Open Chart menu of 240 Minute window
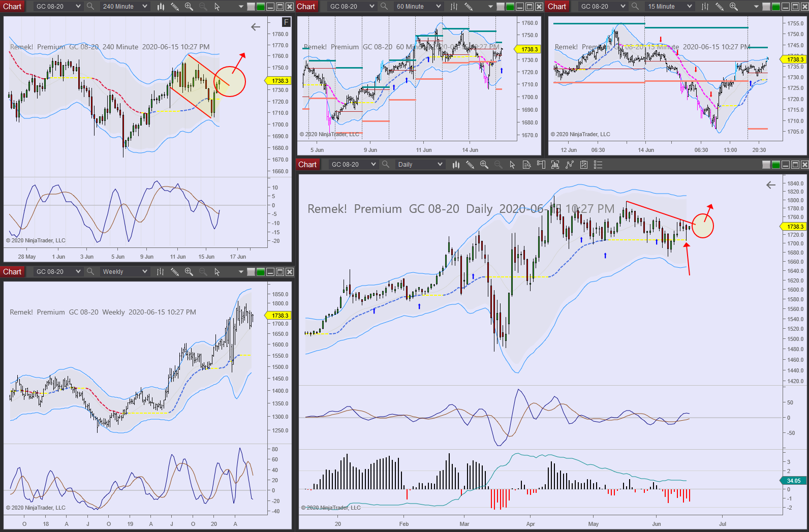The height and width of the screenshot is (532, 809). coord(12,7)
